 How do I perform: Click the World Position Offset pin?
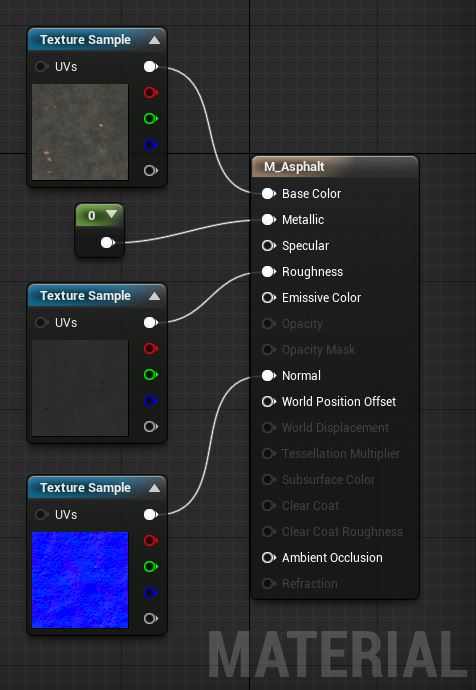click(x=269, y=401)
